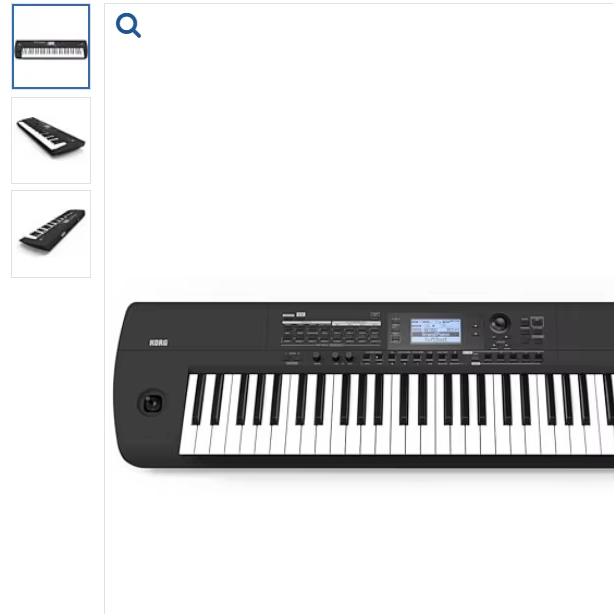The height and width of the screenshot is (614, 614).
Task: Click the middle of the three knobs
Action: point(336,357)
